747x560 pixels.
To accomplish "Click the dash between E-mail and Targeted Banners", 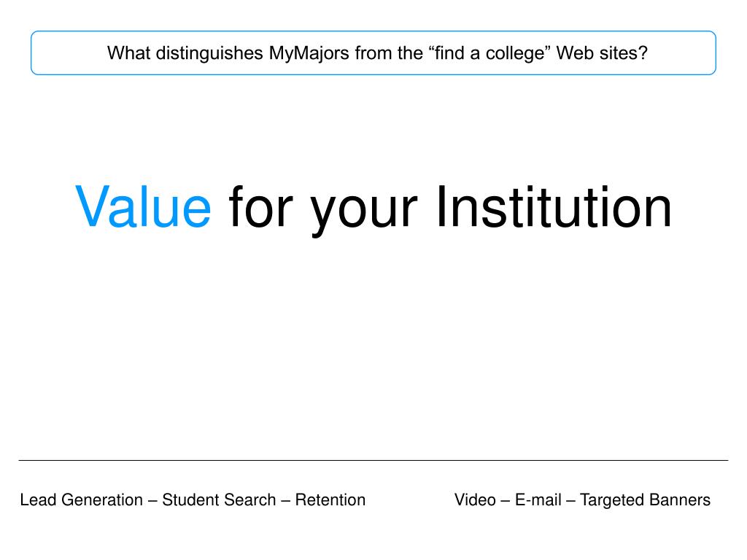I will (x=570, y=501).
